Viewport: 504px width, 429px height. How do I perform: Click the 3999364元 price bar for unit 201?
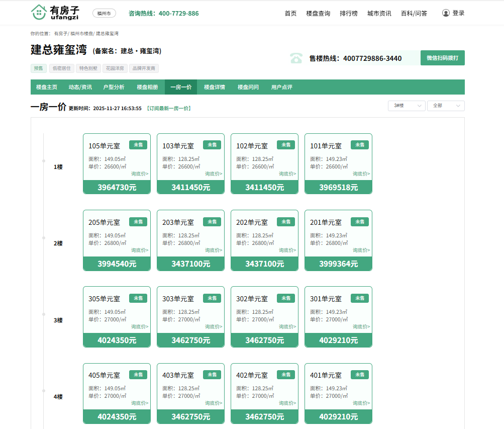[338, 264]
